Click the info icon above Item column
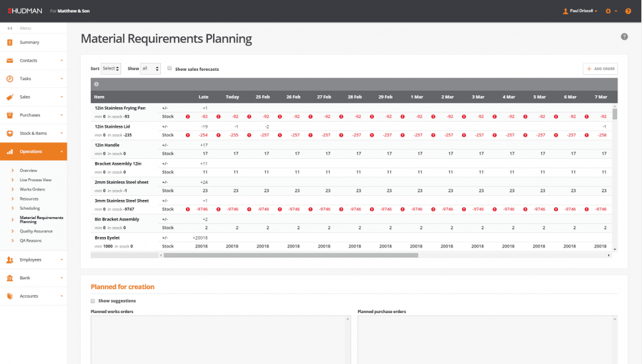Viewport: 642px width, 364px height. [97, 84]
